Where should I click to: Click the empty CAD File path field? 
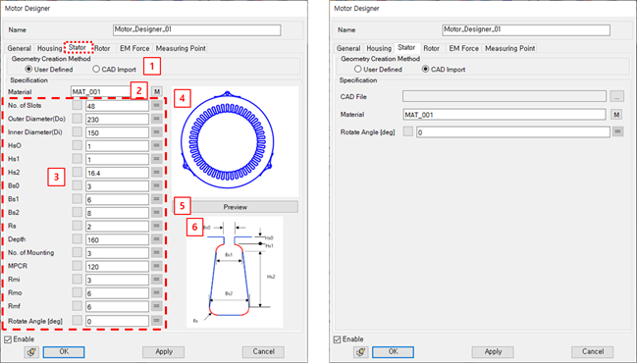(x=505, y=97)
